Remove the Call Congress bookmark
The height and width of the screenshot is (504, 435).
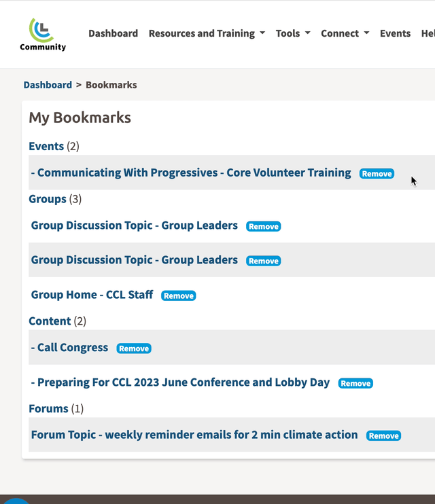tap(134, 348)
